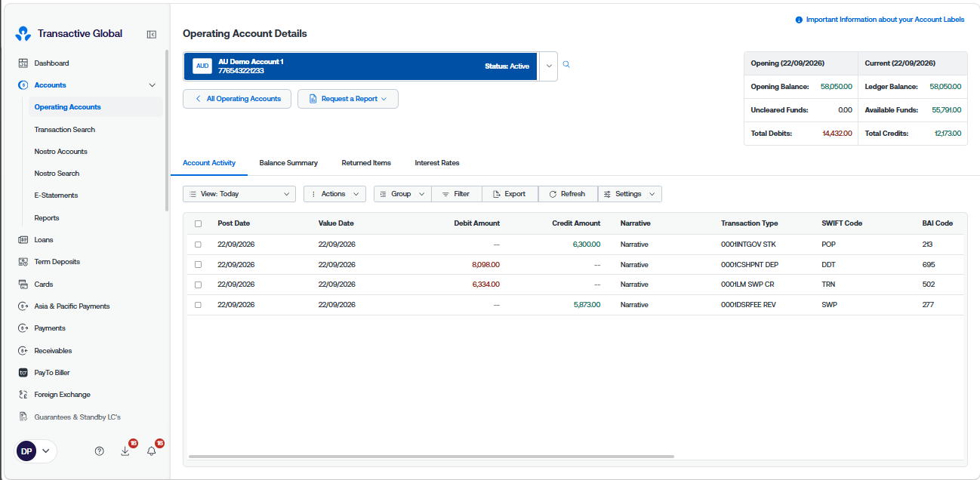Viewport: 980px width, 480px height.
Task: Switch to Balance Summary tab
Action: tap(288, 163)
